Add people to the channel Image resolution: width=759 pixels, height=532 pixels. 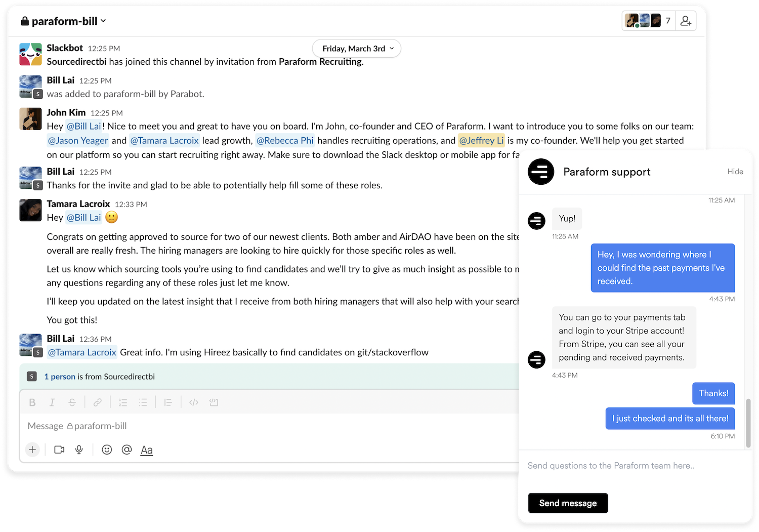click(686, 21)
